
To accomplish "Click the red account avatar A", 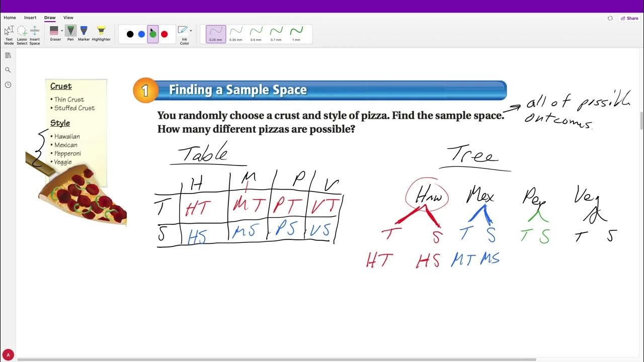I will [8, 355].
